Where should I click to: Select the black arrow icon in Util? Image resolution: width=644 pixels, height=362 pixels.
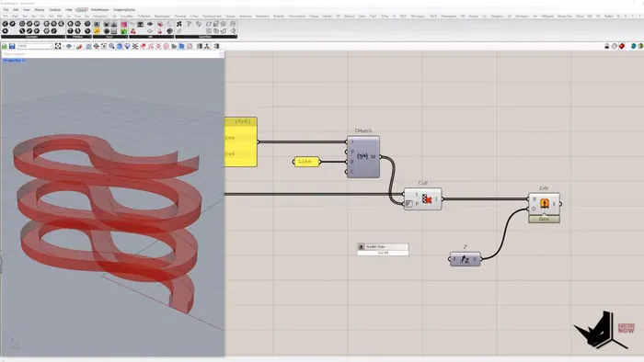[x=150, y=24]
